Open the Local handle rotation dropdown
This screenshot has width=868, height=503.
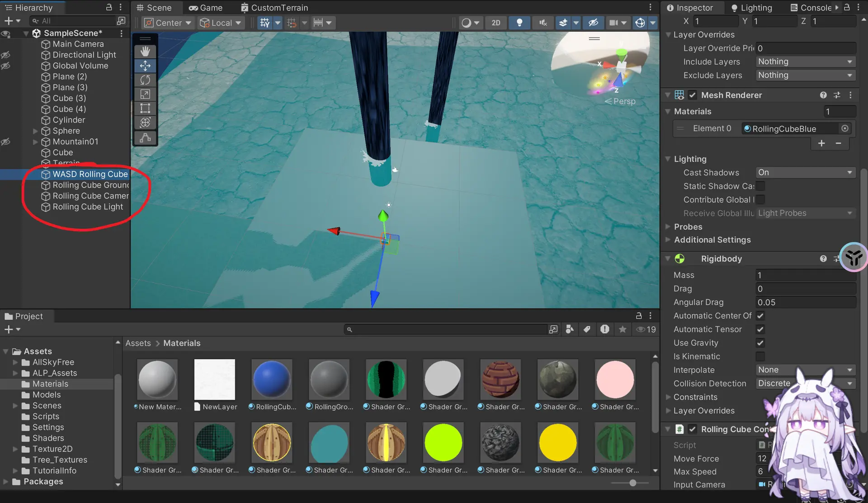click(221, 23)
